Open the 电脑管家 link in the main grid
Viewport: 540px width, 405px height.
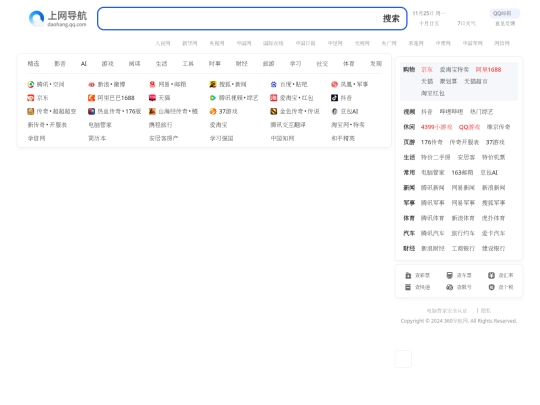[100, 125]
